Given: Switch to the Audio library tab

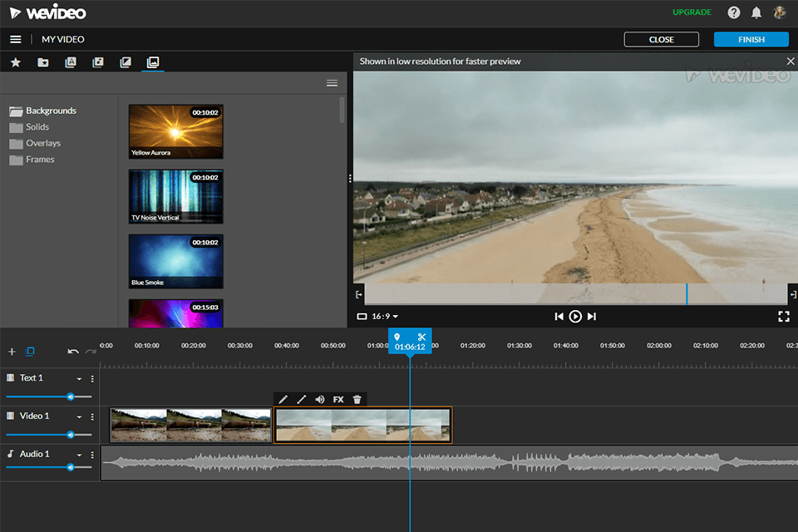Looking at the screenshot, I should [x=98, y=62].
